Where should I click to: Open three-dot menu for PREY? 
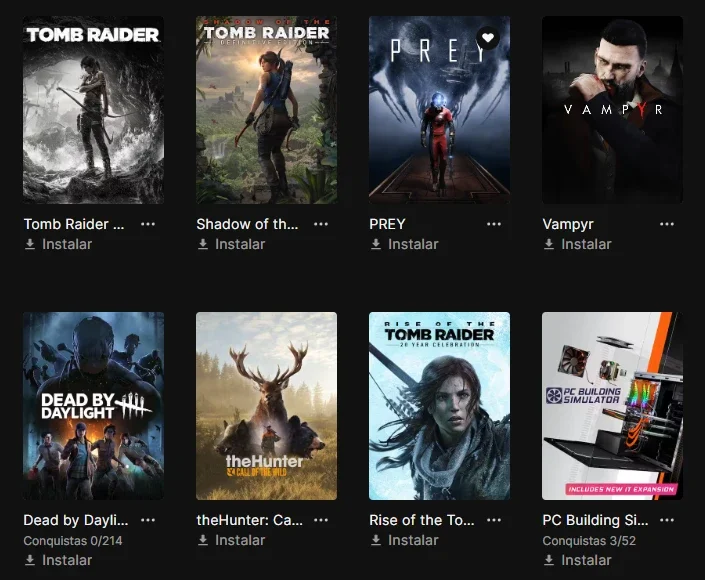pyautogui.click(x=494, y=224)
